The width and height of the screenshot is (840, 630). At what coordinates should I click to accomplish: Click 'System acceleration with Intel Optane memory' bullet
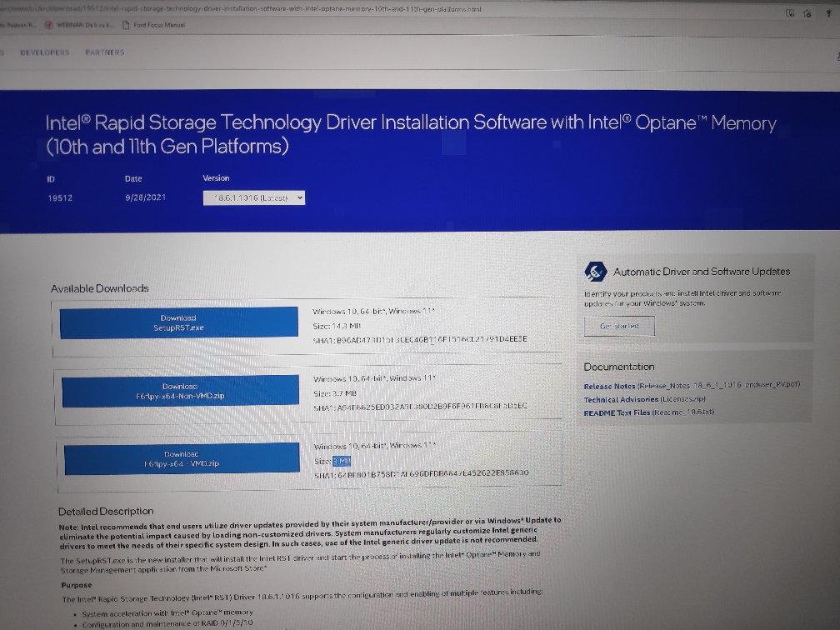pos(167,612)
